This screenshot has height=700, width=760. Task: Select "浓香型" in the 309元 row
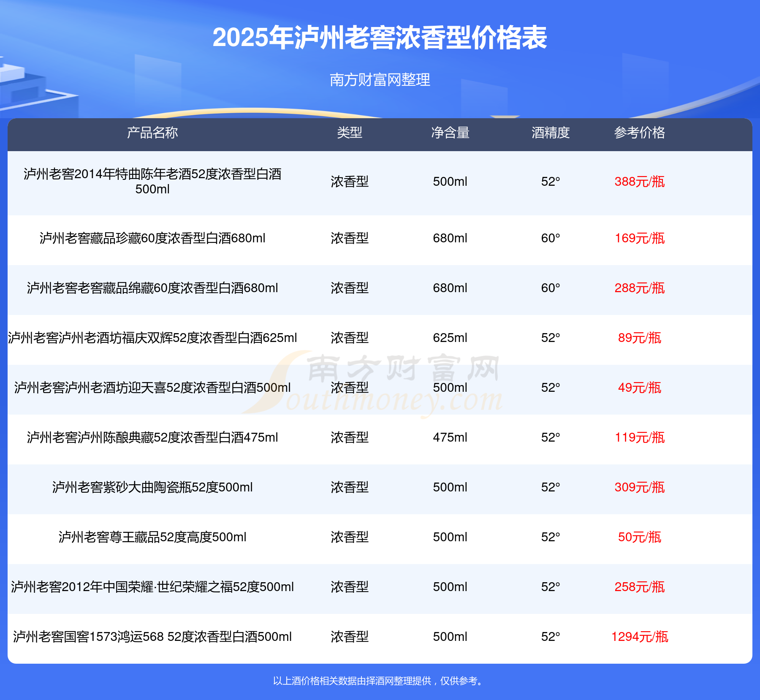pyautogui.click(x=350, y=487)
